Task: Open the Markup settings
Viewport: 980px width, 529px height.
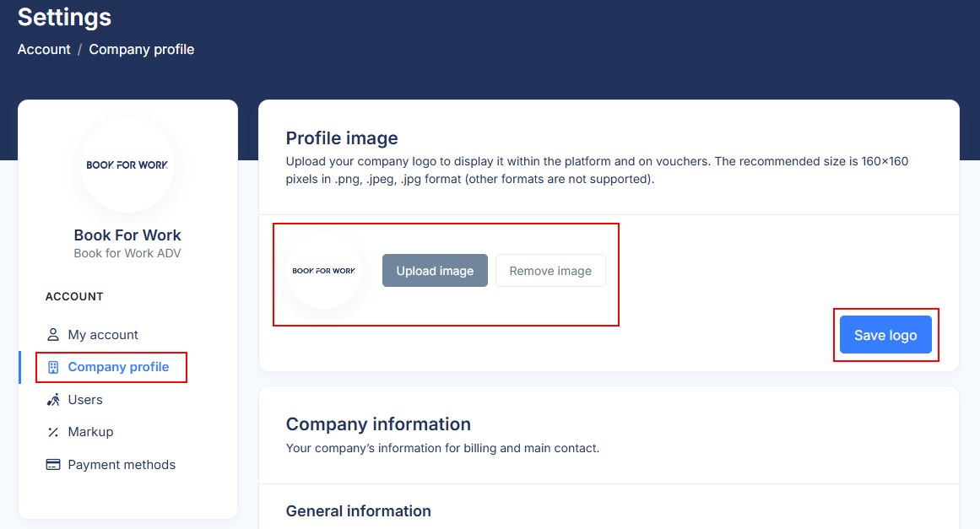Action: (x=90, y=432)
